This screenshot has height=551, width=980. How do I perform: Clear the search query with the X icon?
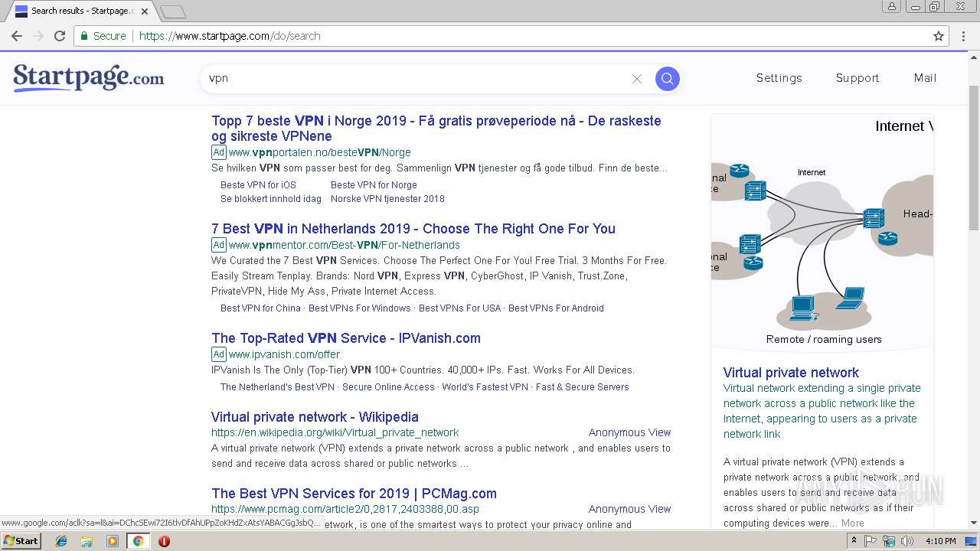pos(636,79)
